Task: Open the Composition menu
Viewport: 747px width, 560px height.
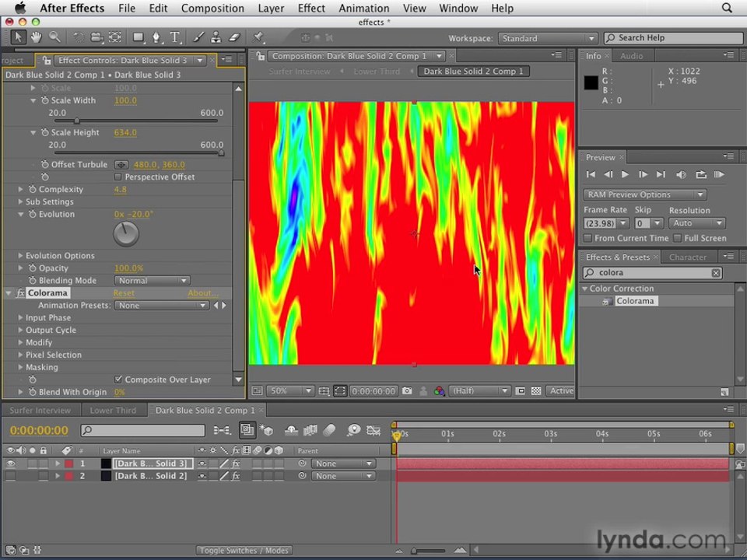Action: [x=212, y=8]
